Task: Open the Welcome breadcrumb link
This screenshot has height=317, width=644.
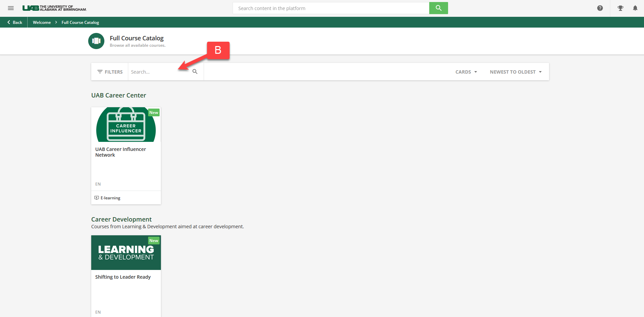Action: (42, 22)
